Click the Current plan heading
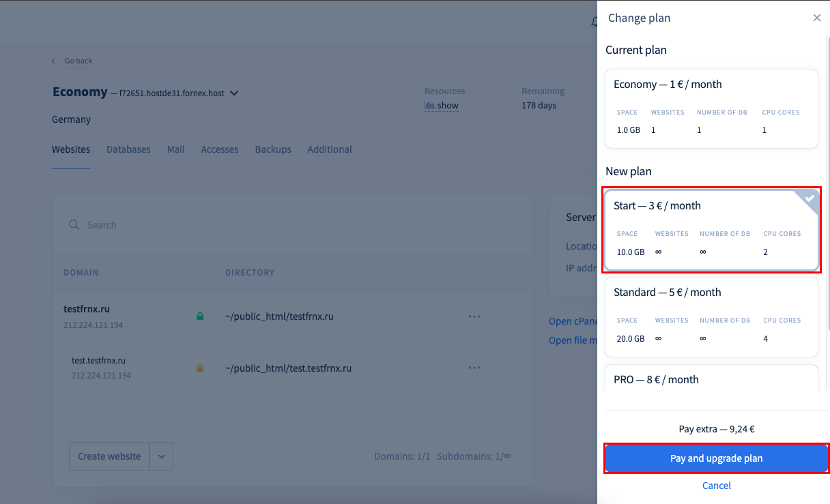 (636, 50)
